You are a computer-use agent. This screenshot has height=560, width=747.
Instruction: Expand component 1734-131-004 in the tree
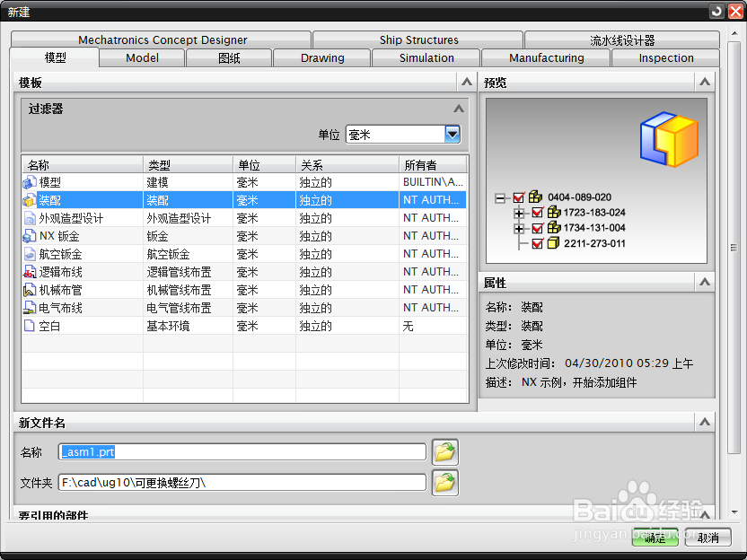coord(518,227)
